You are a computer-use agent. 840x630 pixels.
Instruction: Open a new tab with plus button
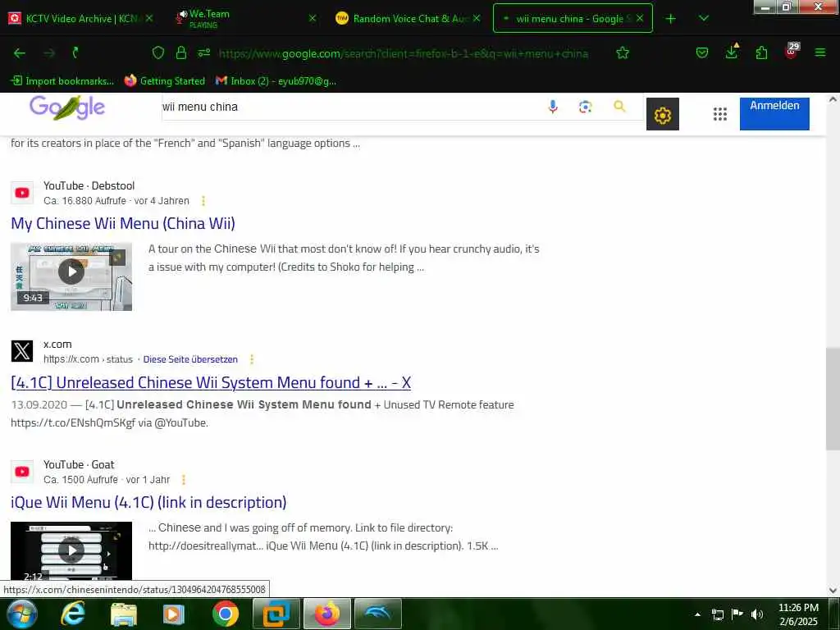coord(670,19)
